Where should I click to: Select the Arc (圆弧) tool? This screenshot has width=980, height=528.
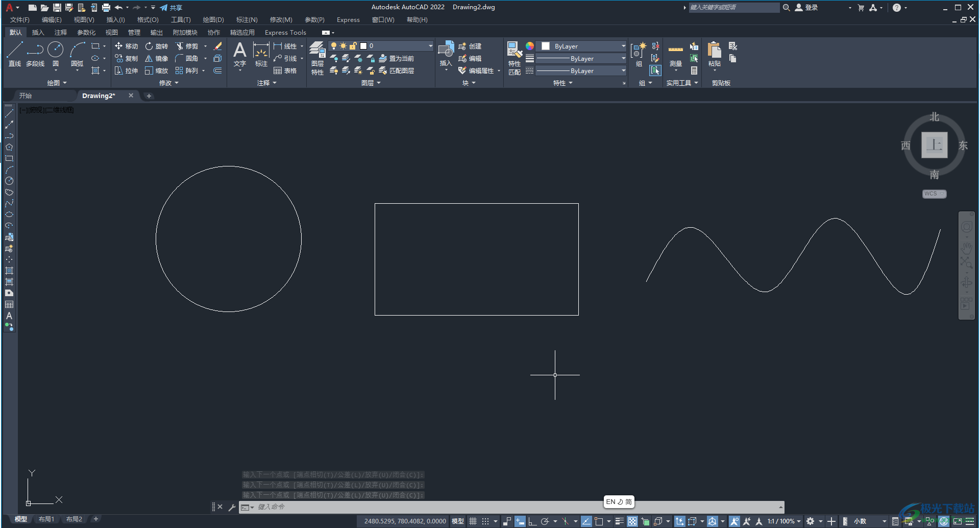77,55
